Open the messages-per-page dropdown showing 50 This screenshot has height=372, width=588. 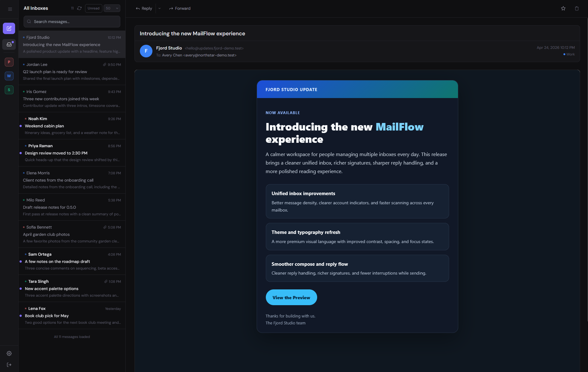tap(112, 8)
